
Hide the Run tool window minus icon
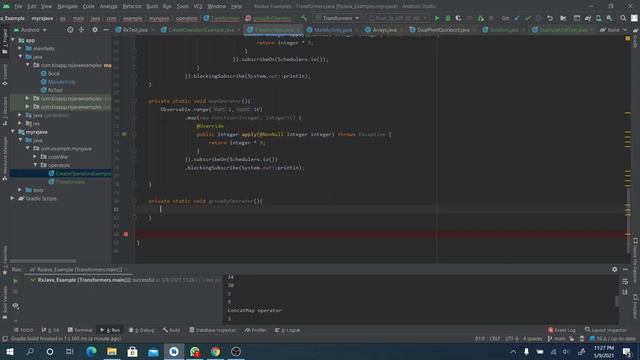[x=625, y=269]
